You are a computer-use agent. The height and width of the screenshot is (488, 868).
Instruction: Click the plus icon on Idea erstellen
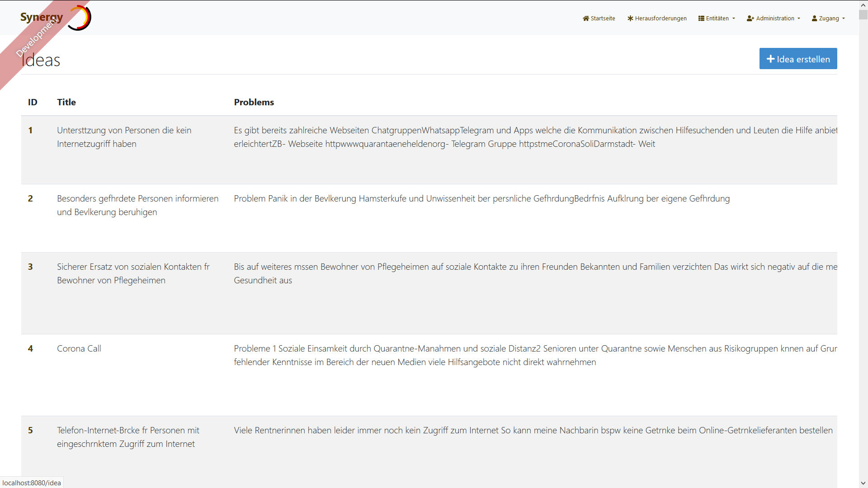(x=771, y=59)
